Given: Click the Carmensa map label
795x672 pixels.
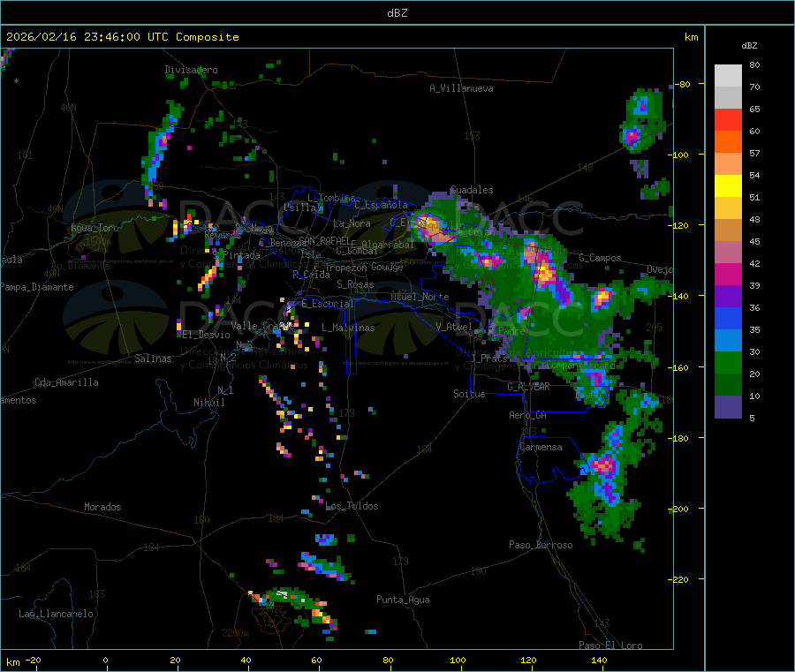Looking at the screenshot, I should click(541, 447).
